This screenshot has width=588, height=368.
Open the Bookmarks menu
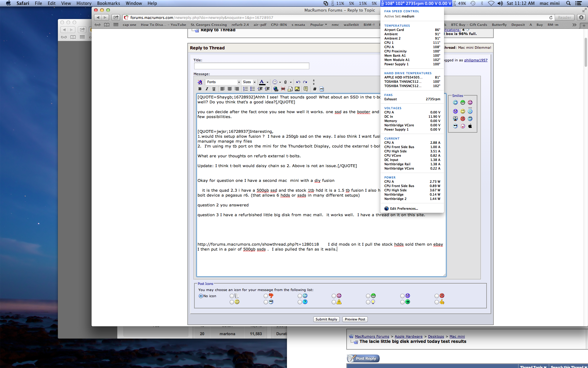click(108, 3)
